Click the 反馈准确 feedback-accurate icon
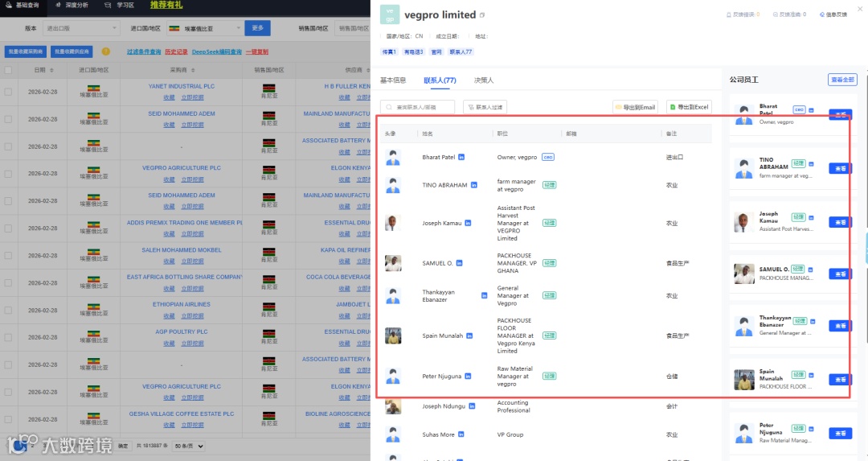This screenshot has width=868, height=461. click(776, 14)
